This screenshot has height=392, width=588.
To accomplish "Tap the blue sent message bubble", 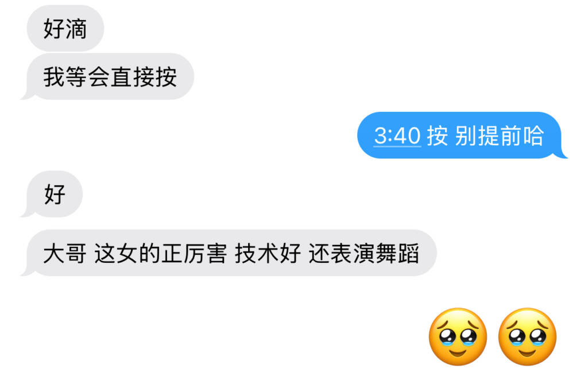I will pos(462,135).
